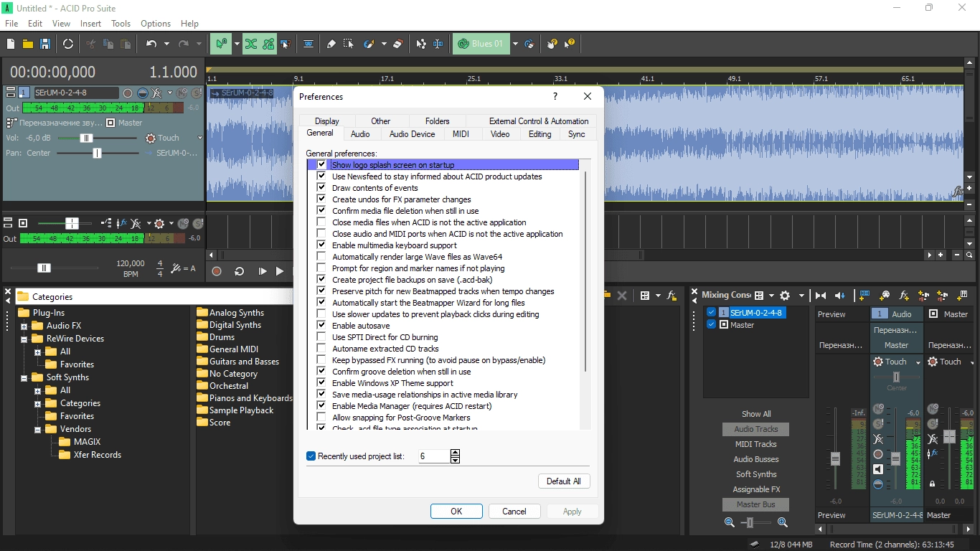Screen dimensions: 980x551
Task: Create a new project from the main toolbar
Action: click(x=11, y=44)
